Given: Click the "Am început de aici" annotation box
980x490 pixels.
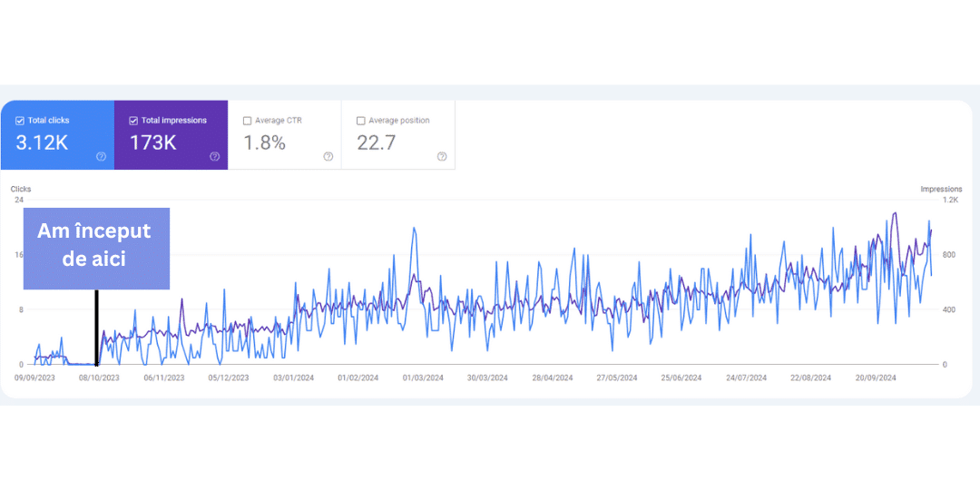Looking at the screenshot, I should pyautogui.click(x=95, y=245).
